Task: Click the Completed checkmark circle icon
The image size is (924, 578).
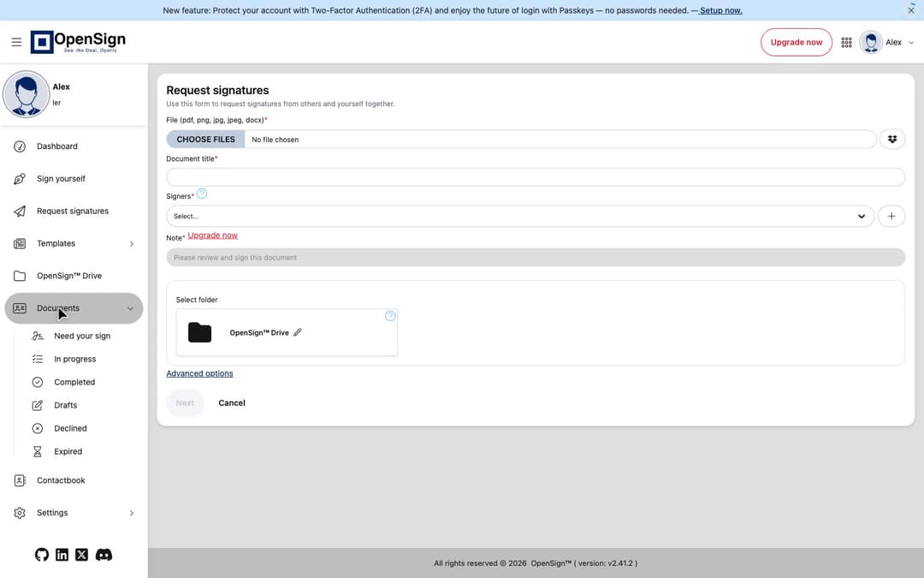Action: (x=37, y=382)
